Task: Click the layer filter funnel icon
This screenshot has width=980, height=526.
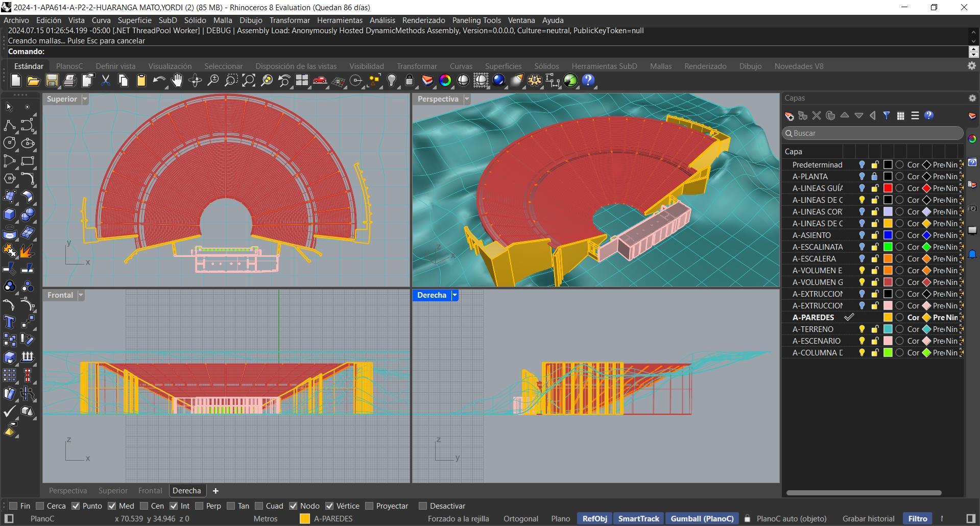Action: point(887,116)
